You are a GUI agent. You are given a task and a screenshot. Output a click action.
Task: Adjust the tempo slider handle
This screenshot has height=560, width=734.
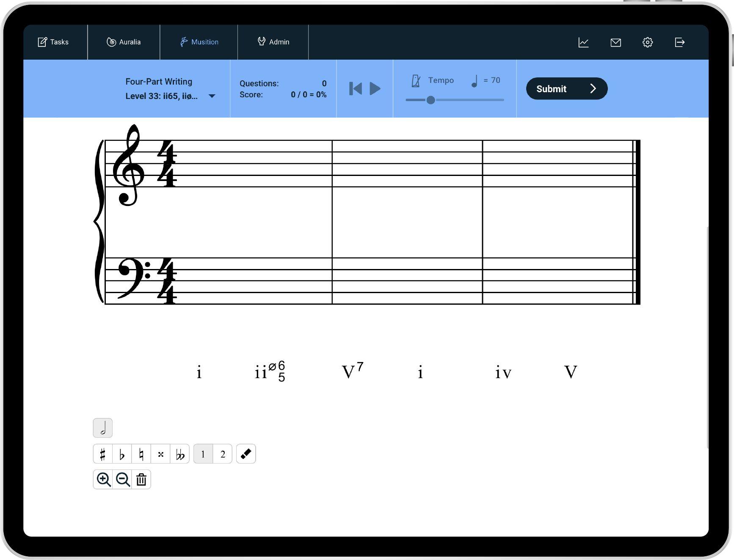pos(430,100)
